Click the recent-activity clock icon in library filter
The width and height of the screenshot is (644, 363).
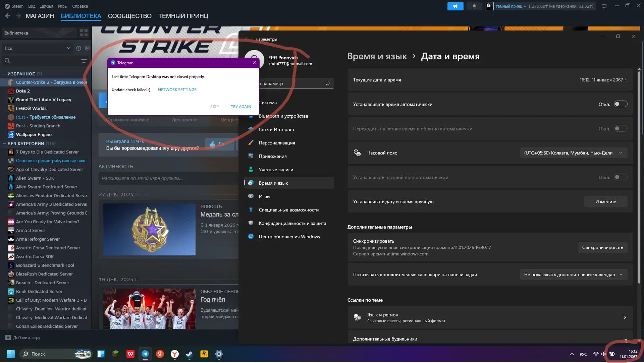click(78, 48)
